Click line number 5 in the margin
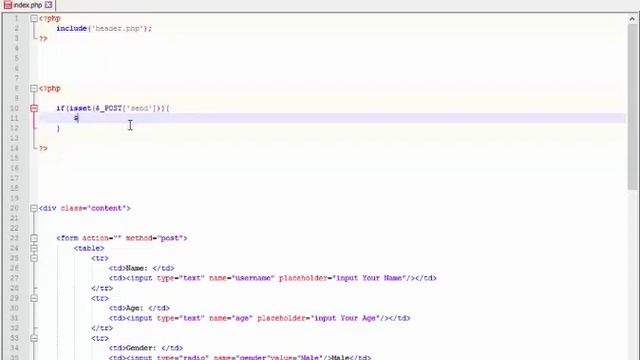640x360 pixels. pos(16,58)
